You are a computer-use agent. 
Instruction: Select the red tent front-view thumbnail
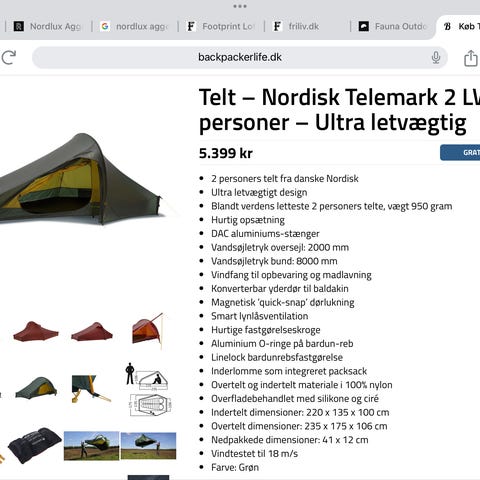[36, 331]
